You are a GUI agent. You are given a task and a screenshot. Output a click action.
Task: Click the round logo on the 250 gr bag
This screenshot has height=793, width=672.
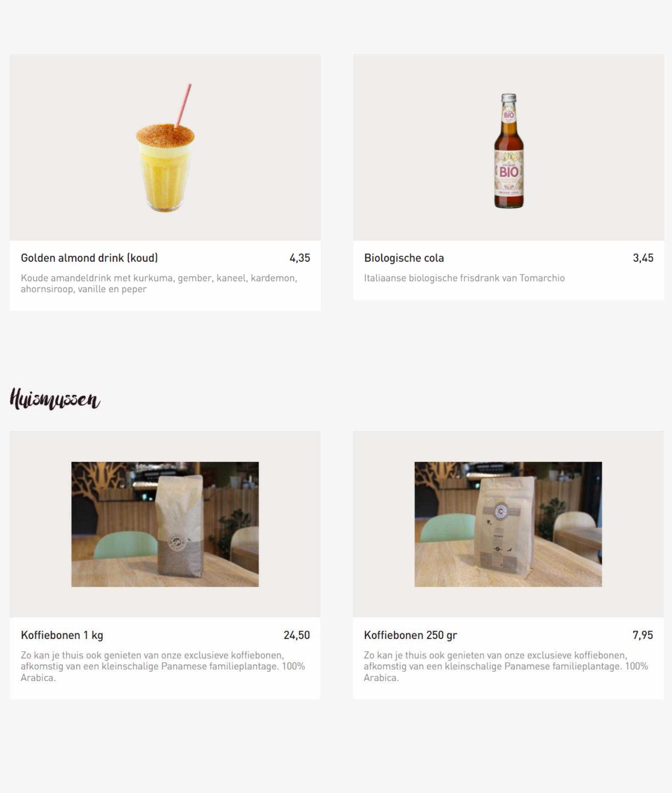pos(501,511)
